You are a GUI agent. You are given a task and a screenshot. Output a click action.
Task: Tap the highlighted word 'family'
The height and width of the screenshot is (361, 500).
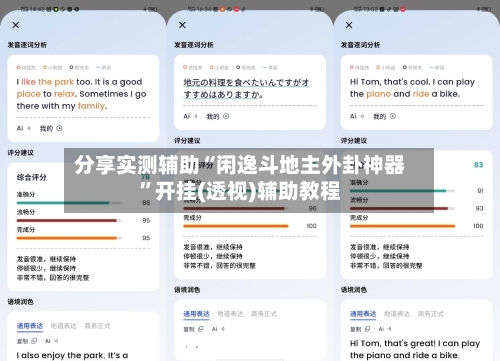click(91, 106)
